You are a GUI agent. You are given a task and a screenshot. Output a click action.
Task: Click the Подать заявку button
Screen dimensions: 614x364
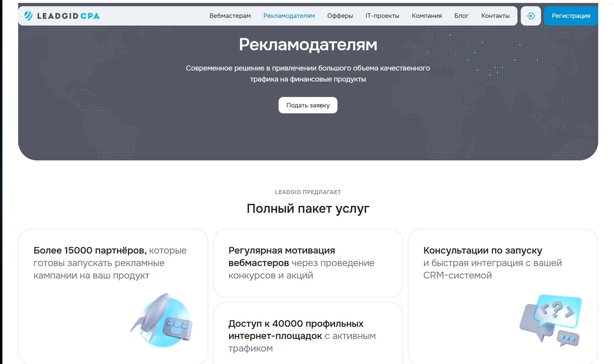tap(308, 105)
